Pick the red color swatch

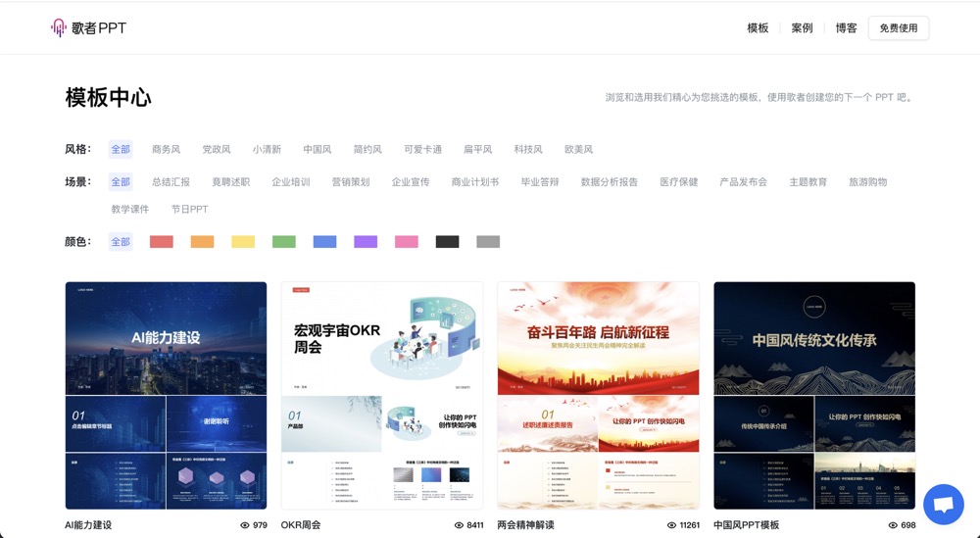[162, 242]
